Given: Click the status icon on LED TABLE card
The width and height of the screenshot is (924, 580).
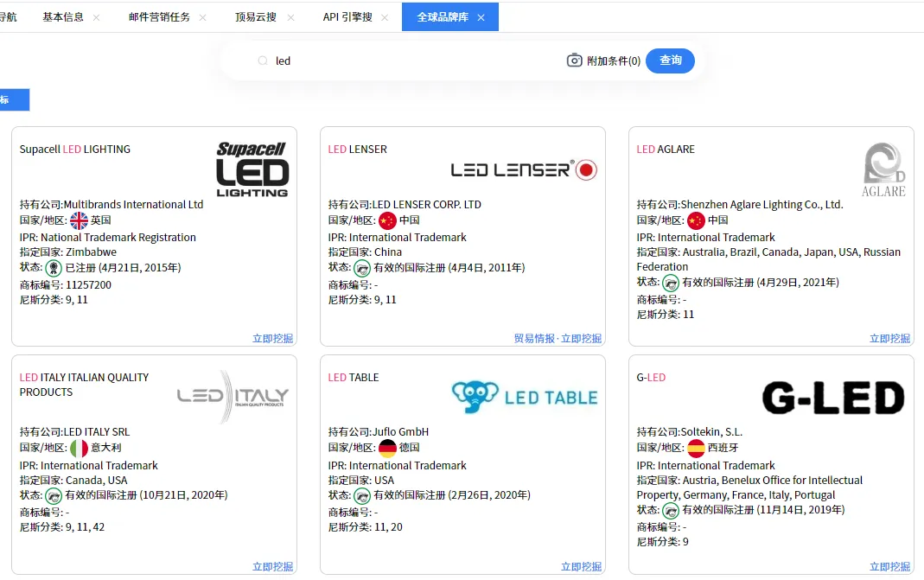Looking at the screenshot, I should point(362,495).
